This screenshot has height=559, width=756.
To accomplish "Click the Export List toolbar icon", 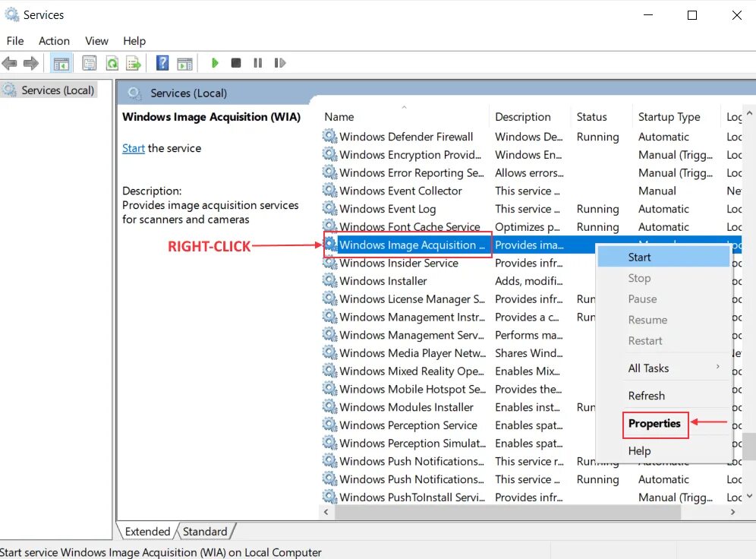I will pos(134,63).
